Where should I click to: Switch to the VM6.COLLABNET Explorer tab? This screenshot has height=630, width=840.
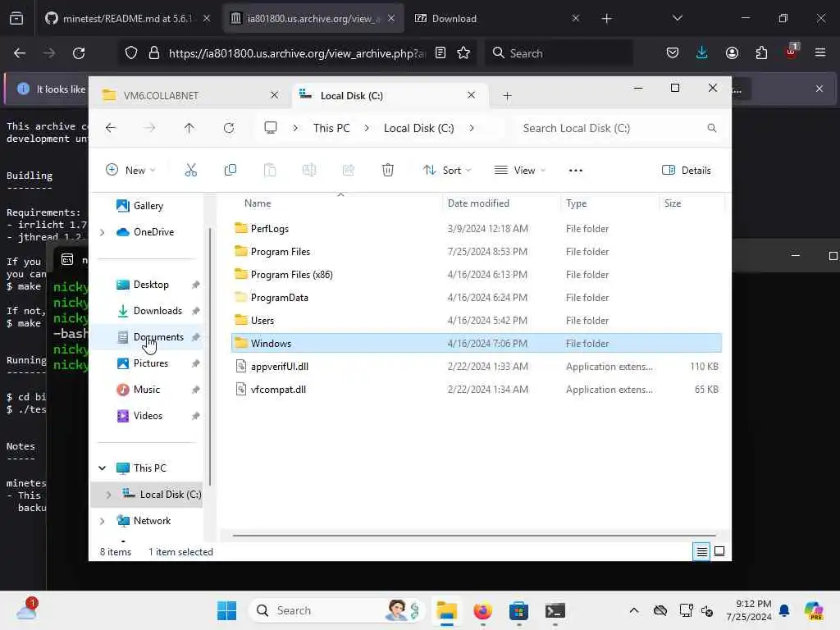[x=190, y=95]
